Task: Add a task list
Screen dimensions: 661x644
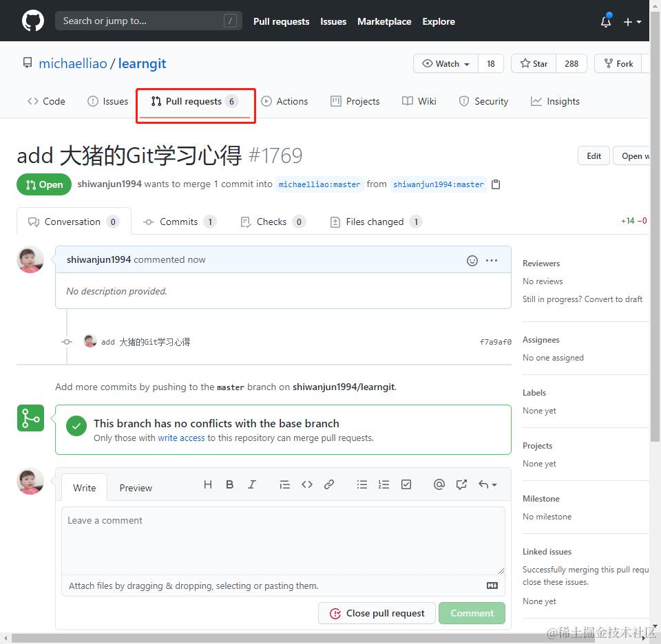Action: click(406, 484)
